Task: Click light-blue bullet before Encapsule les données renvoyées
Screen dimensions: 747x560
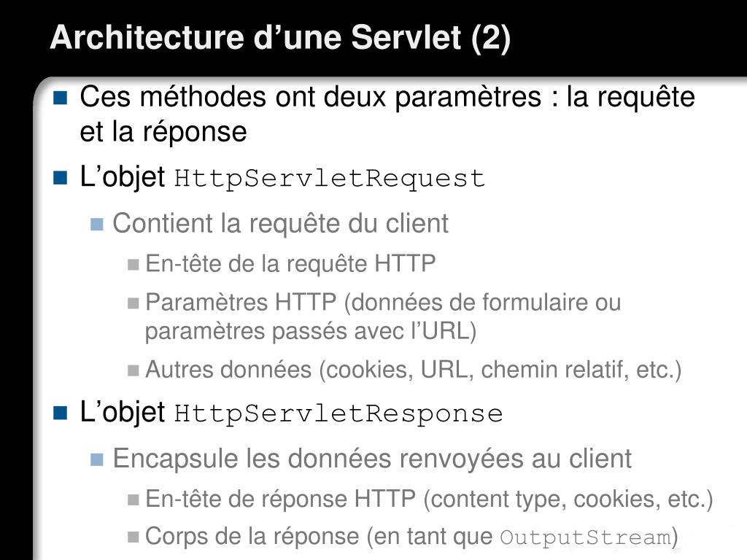Action: pyautogui.click(x=97, y=459)
